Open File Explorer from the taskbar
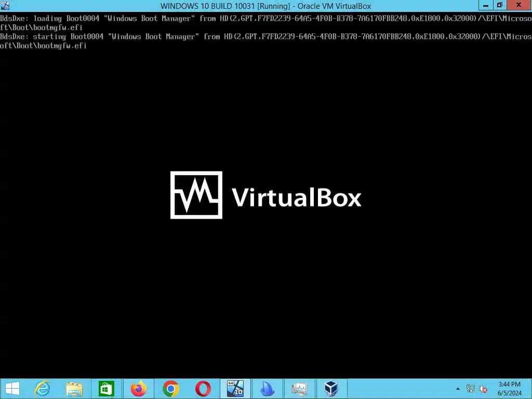 click(74, 389)
